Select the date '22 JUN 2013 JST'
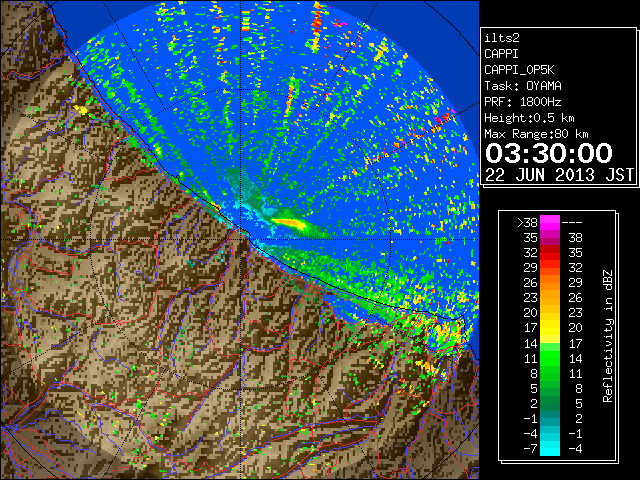Image resolution: width=640 pixels, height=480 pixels. [x=559, y=175]
